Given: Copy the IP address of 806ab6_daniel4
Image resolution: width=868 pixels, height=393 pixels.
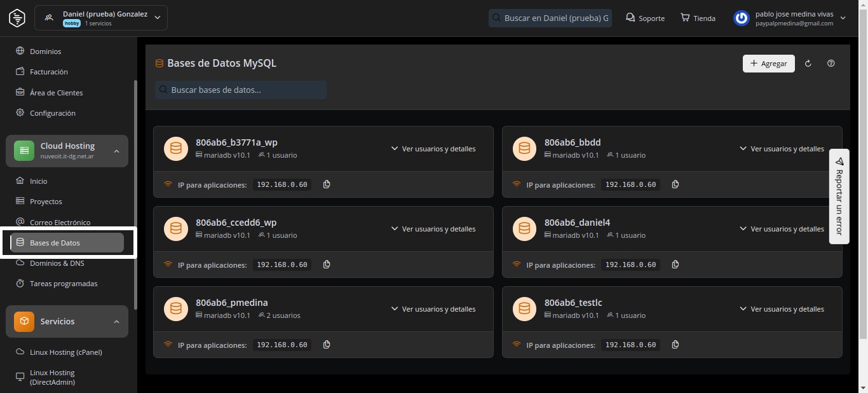Looking at the screenshot, I should pos(675,265).
